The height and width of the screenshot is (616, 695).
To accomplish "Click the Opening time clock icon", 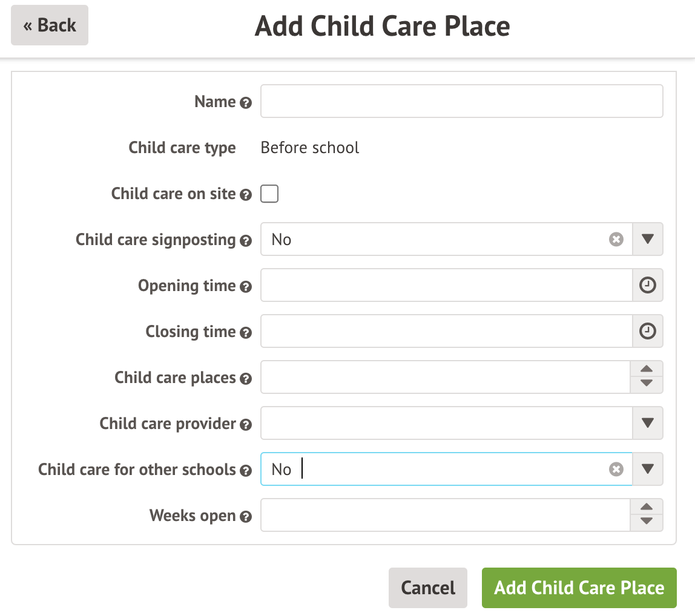I will click(x=647, y=285).
